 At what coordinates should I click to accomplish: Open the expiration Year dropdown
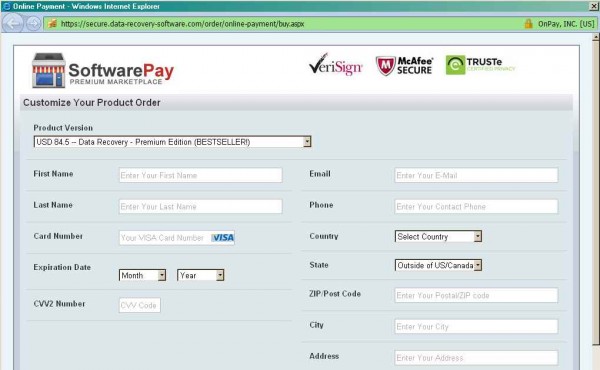201,275
